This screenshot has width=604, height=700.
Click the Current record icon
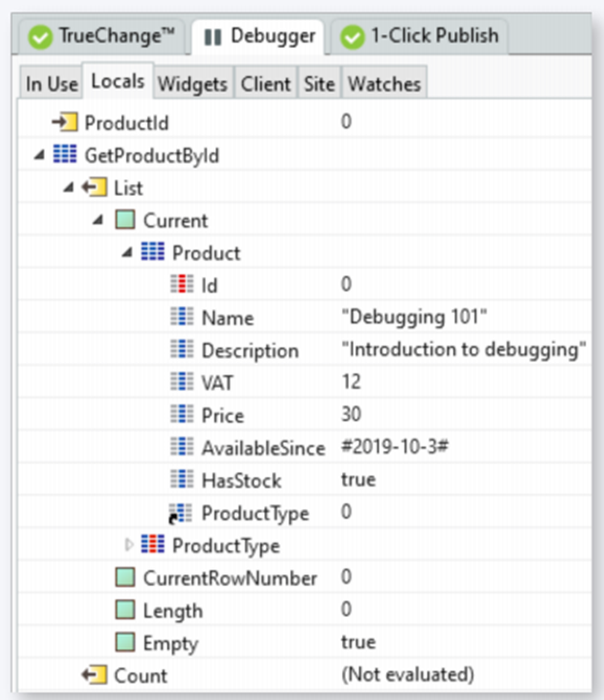tap(125, 220)
